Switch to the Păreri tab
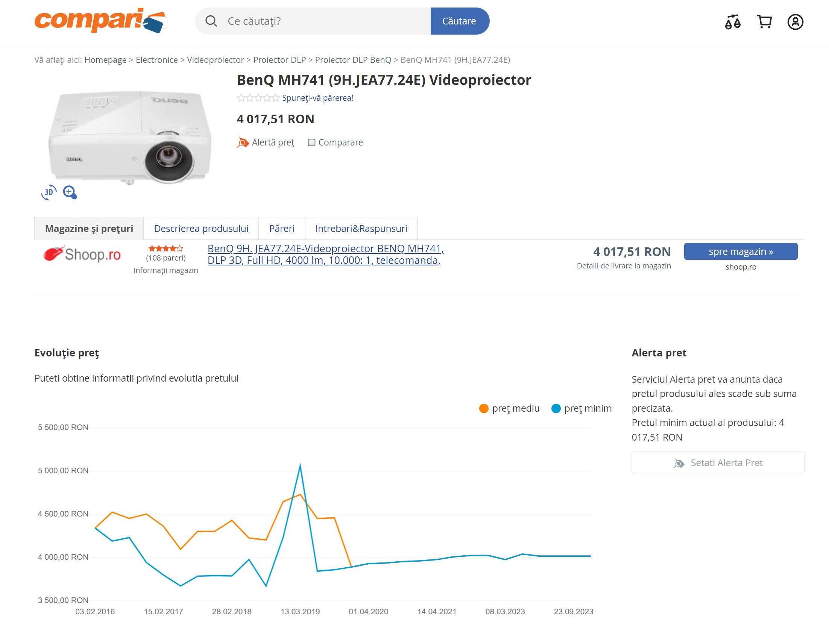829x644 pixels. tap(282, 229)
